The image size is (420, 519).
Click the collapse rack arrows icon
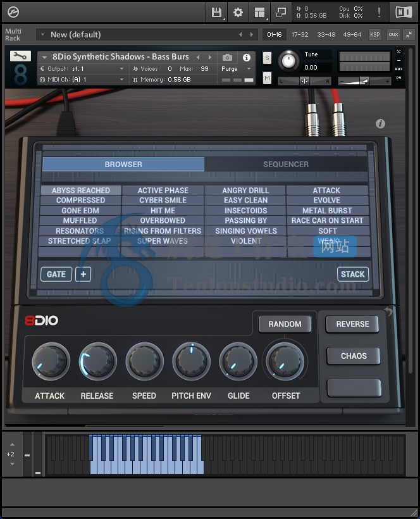(x=409, y=34)
